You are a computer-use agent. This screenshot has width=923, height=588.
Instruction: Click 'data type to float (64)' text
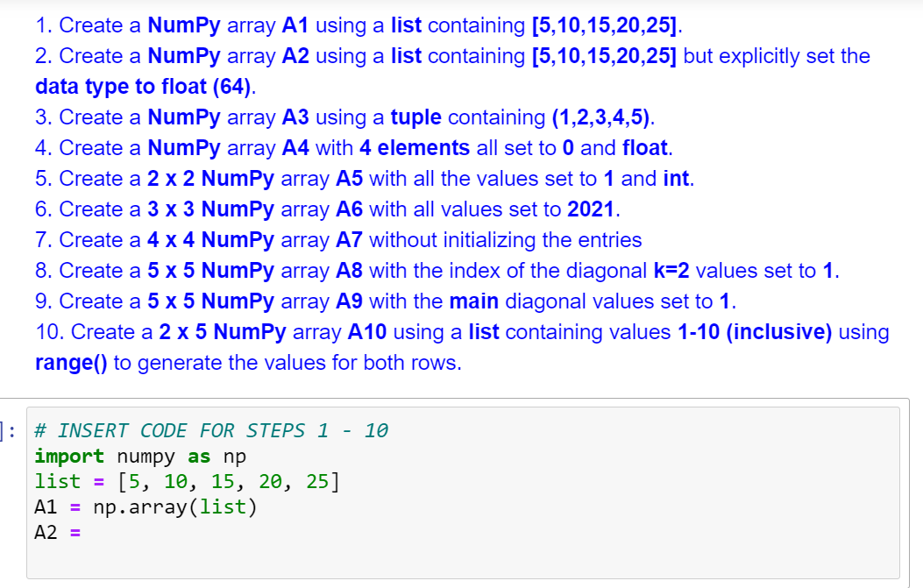[x=146, y=87]
